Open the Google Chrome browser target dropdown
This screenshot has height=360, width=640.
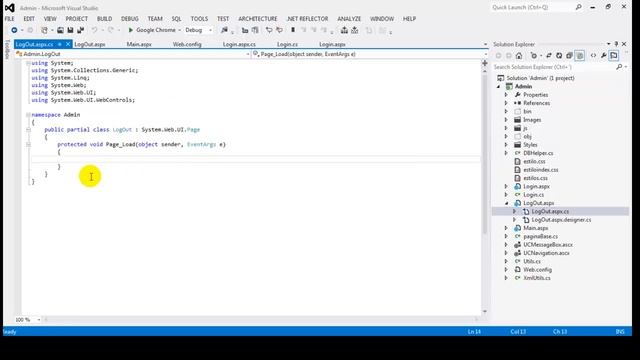pos(179,30)
